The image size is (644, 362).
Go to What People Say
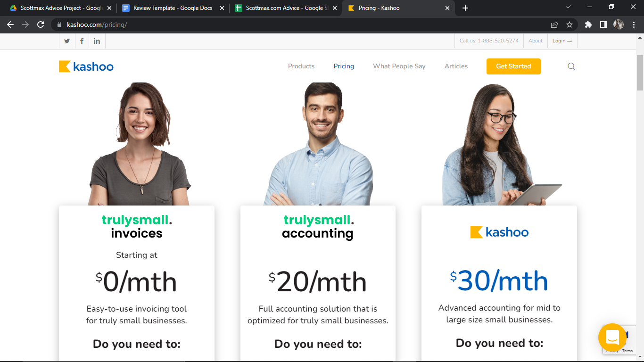pyautogui.click(x=399, y=66)
